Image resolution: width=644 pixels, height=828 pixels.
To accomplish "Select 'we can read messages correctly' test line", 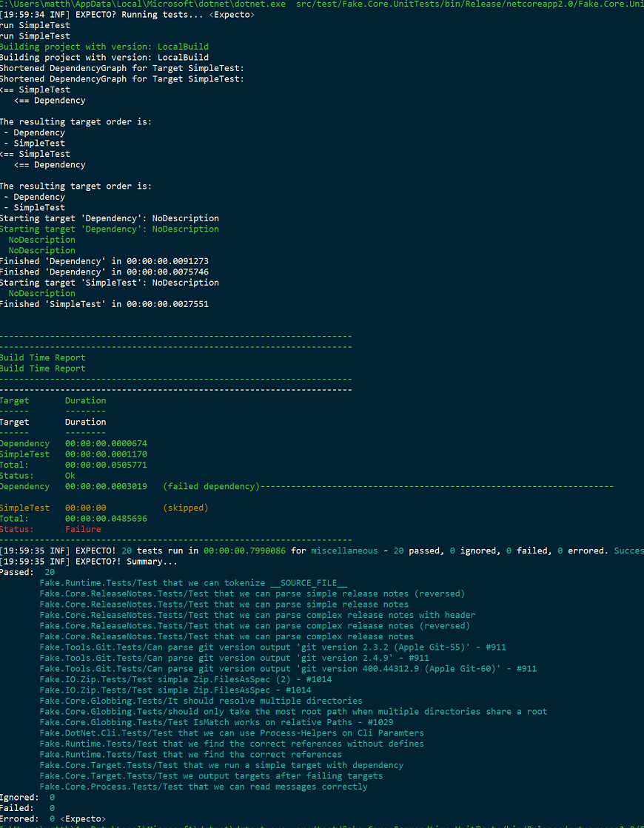I will 204,787.
